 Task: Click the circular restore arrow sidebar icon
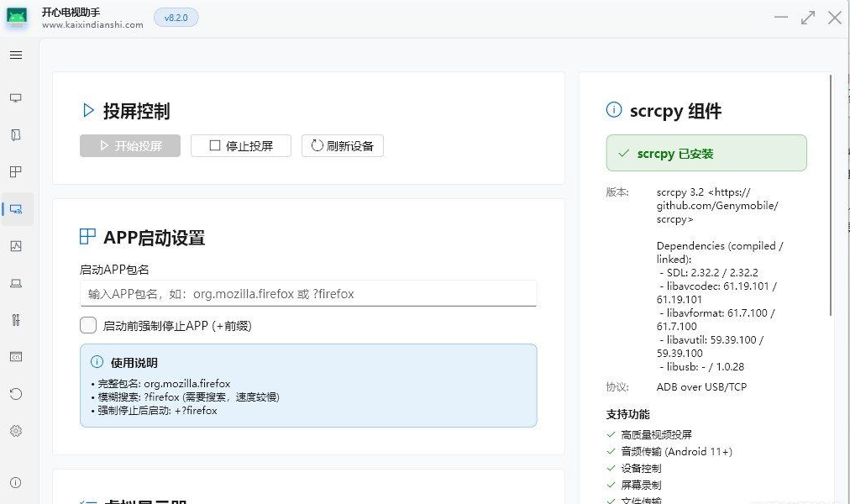tap(16, 394)
